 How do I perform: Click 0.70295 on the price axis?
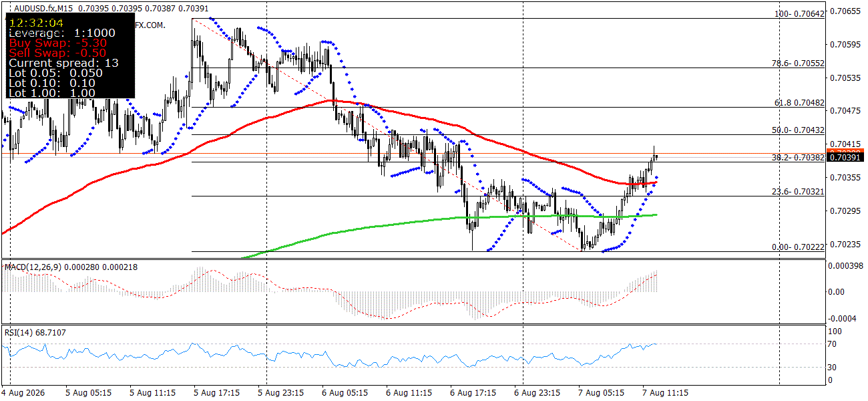pyautogui.click(x=845, y=211)
